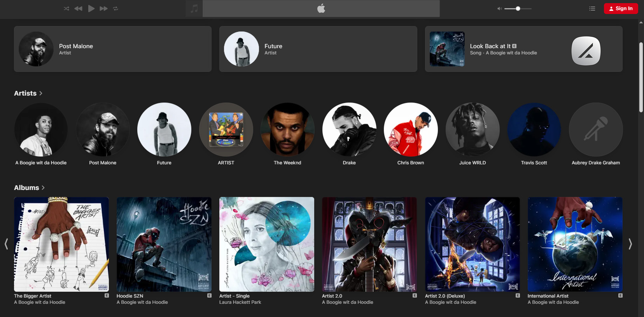
Task: Click the page vertical scrollbar
Action: point(641,77)
